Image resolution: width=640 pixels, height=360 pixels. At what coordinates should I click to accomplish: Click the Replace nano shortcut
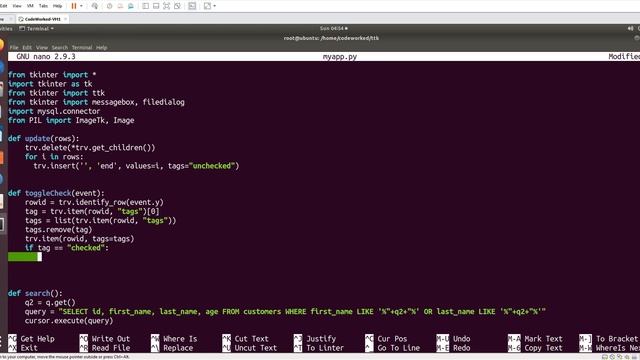tap(172, 348)
